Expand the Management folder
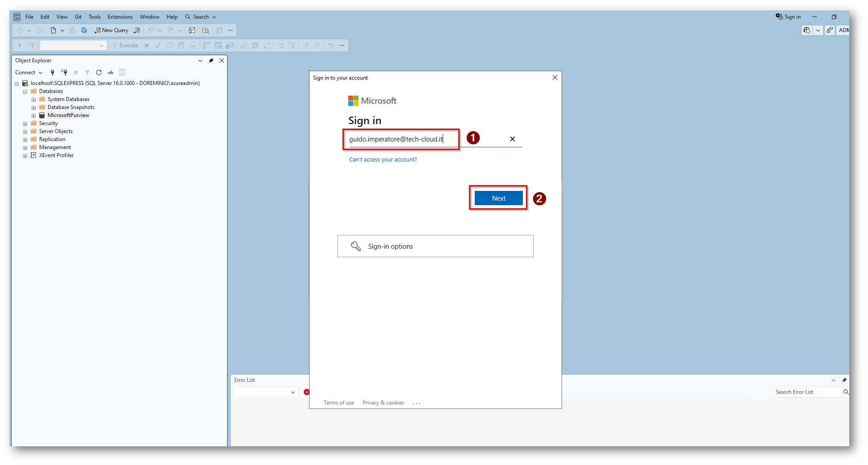 [25, 148]
